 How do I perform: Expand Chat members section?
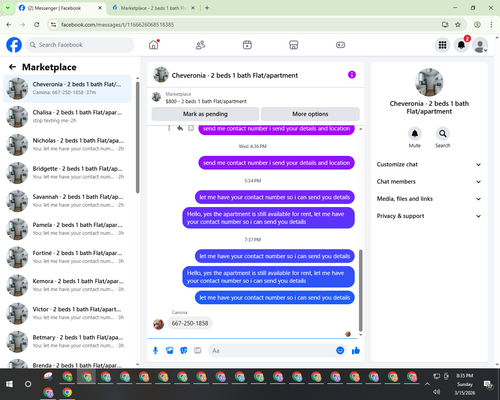tap(429, 182)
